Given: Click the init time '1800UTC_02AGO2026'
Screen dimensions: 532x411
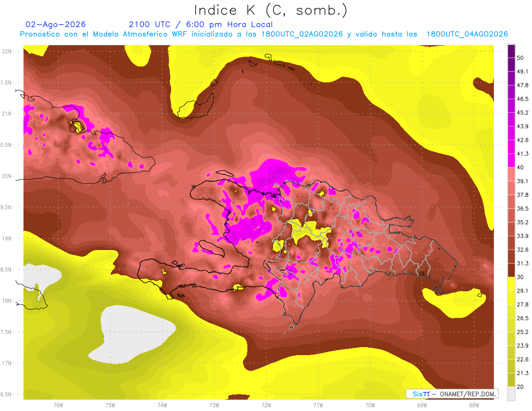Looking at the screenshot, I should 302,34.
